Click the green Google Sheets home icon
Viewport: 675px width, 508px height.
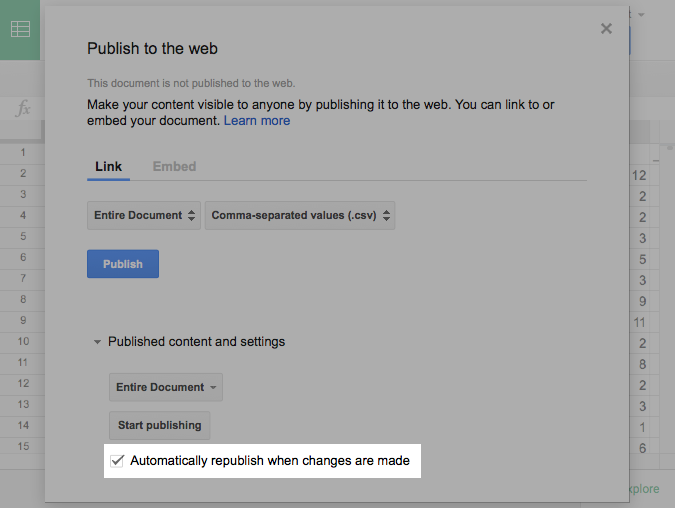21,29
